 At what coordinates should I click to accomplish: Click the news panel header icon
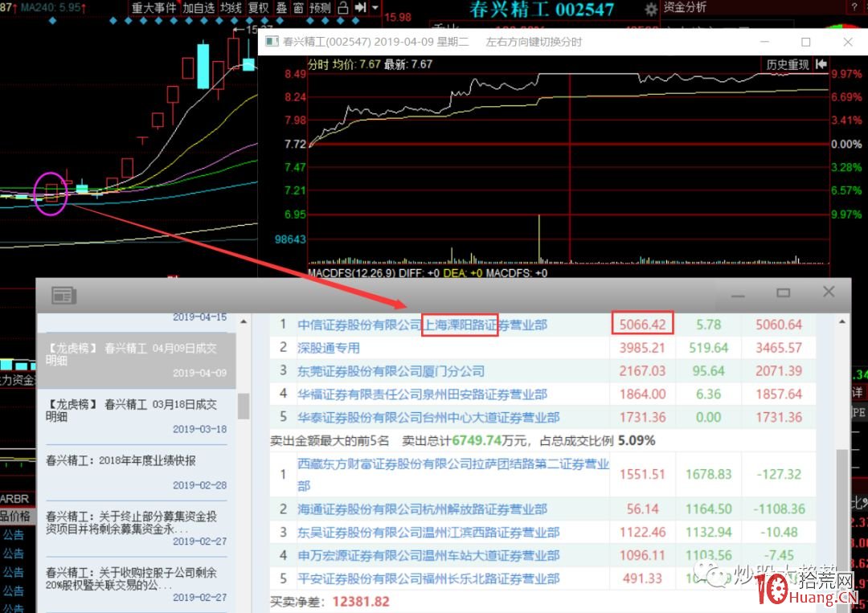point(64,296)
